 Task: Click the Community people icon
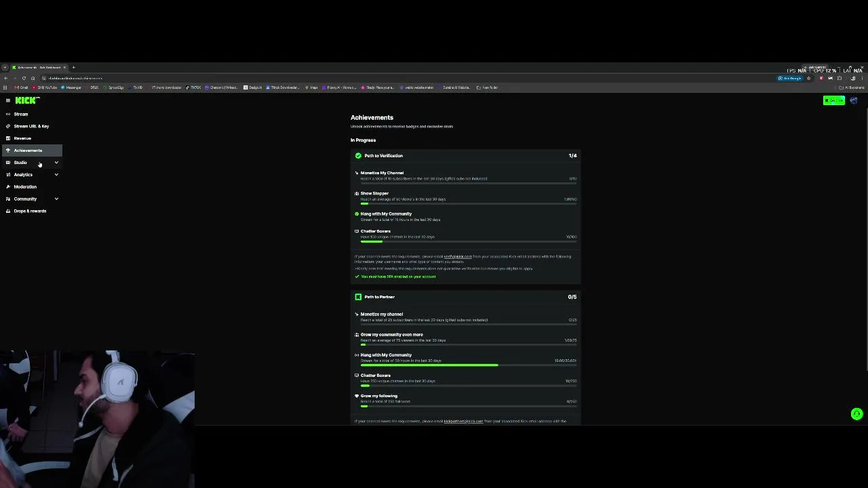click(x=8, y=199)
